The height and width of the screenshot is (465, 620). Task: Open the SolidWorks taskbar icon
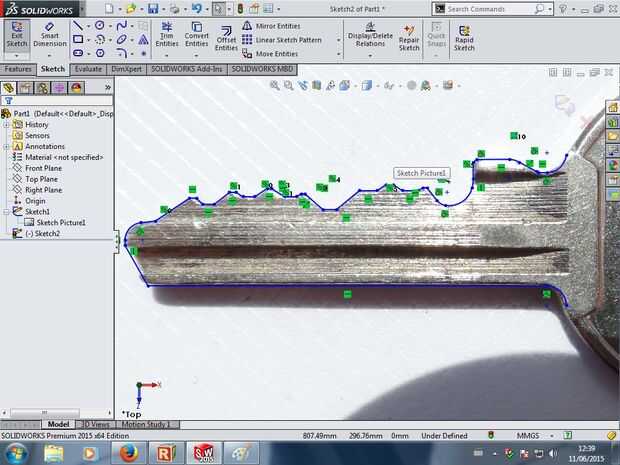(203, 453)
